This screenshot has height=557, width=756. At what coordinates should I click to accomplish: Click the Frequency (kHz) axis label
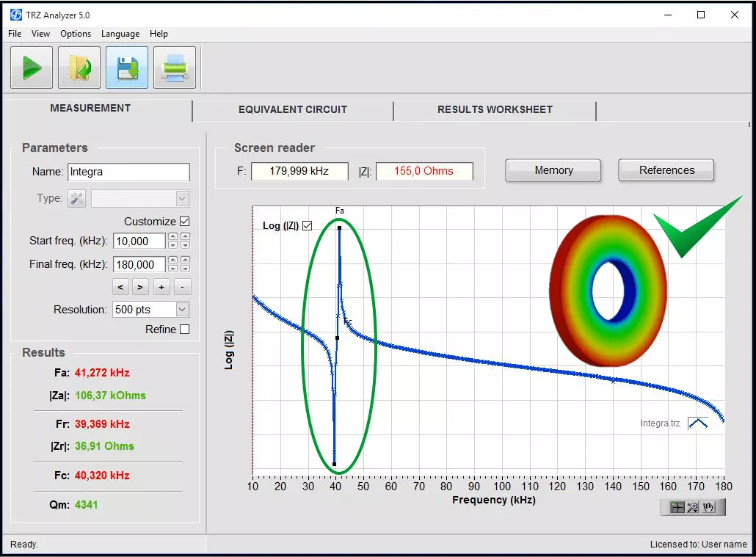[494, 500]
